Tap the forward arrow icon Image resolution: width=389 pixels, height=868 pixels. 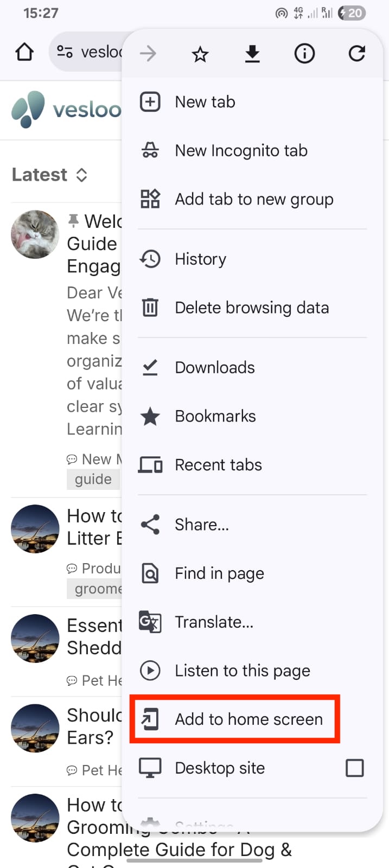click(148, 54)
